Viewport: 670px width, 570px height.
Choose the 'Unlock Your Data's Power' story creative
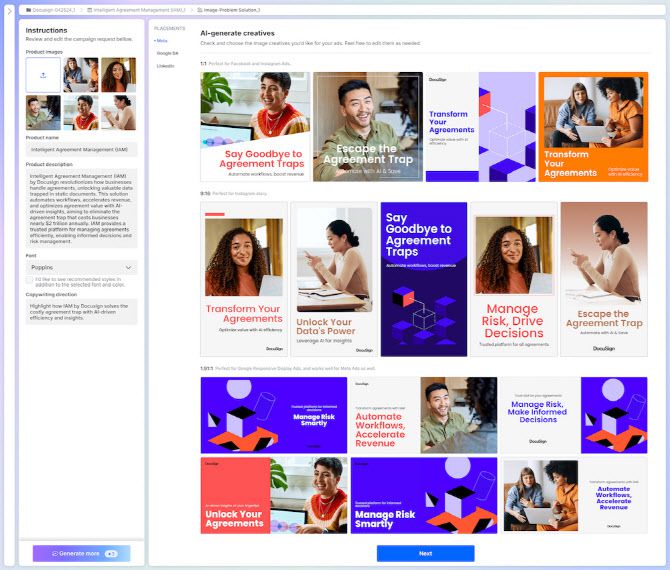click(333, 279)
